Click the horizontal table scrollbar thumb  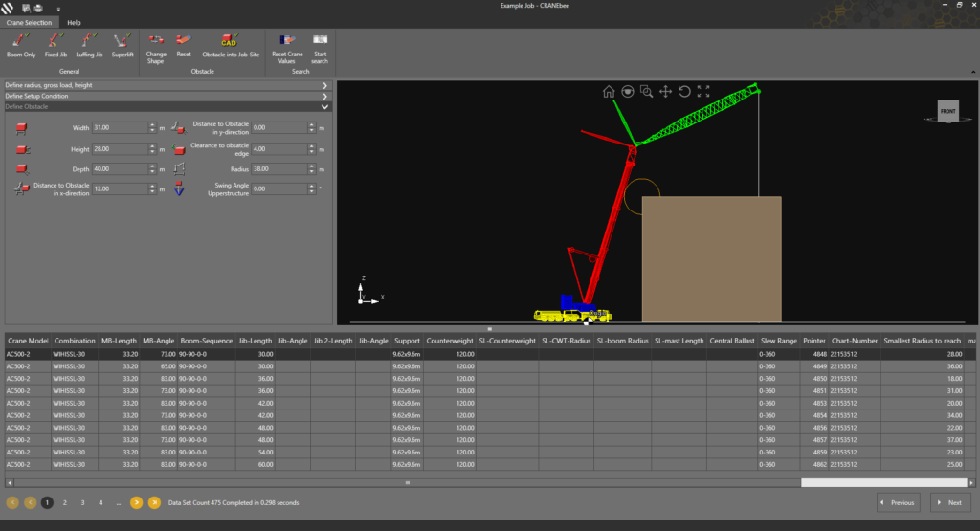[883, 483]
